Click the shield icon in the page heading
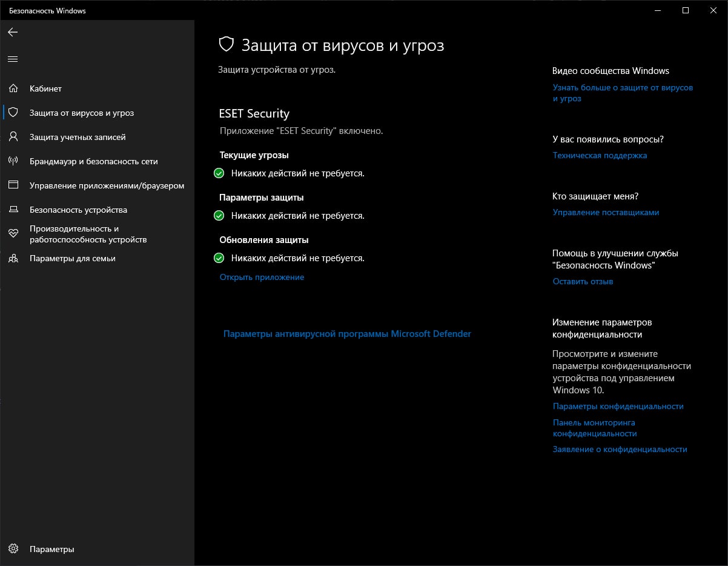Viewport: 728px width, 566px height. 226,45
